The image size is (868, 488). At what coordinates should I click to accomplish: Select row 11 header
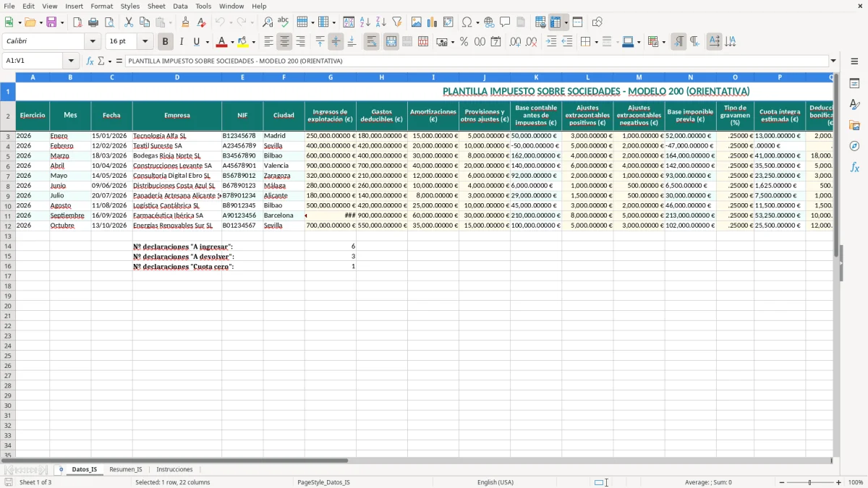[x=8, y=215]
